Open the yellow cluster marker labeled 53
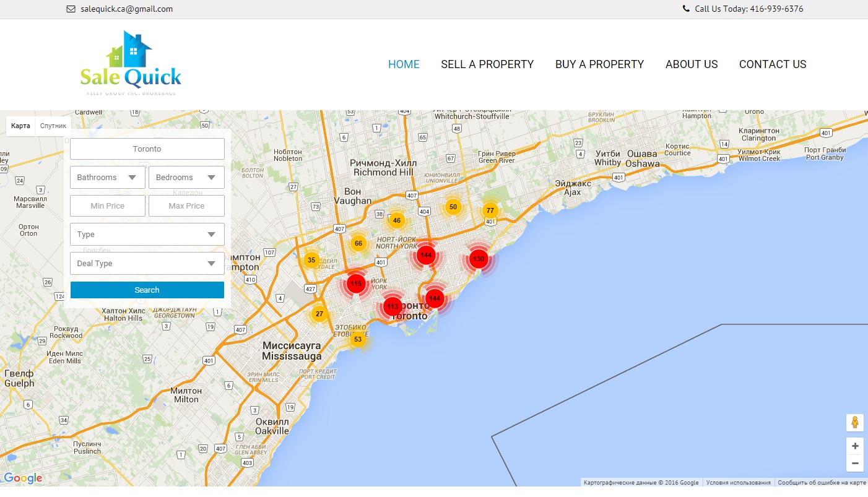Image resolution: width=868 pixels, height=497 pixels. [358, 339]
